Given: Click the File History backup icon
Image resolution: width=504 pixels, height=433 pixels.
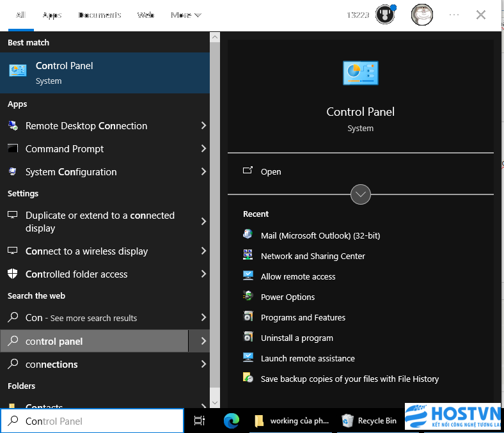Looking at the screenshot, I should tap(248, 378).
